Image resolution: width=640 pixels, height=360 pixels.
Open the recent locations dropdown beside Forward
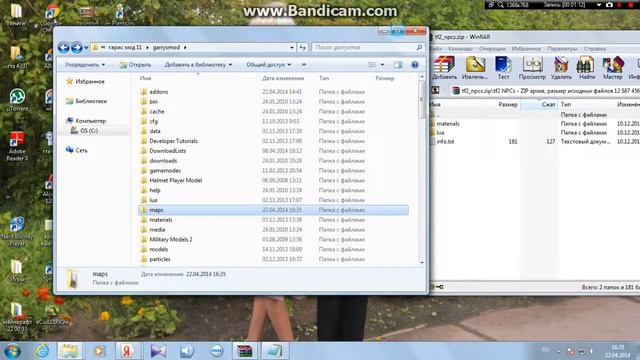click(x=86, y=48)
